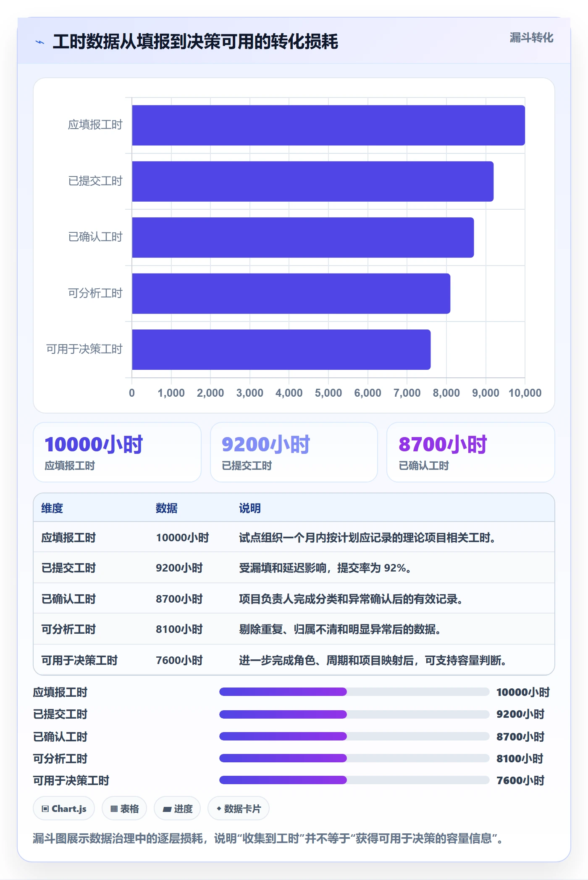Open the 8700小时 data card

(x=470, y=452)
